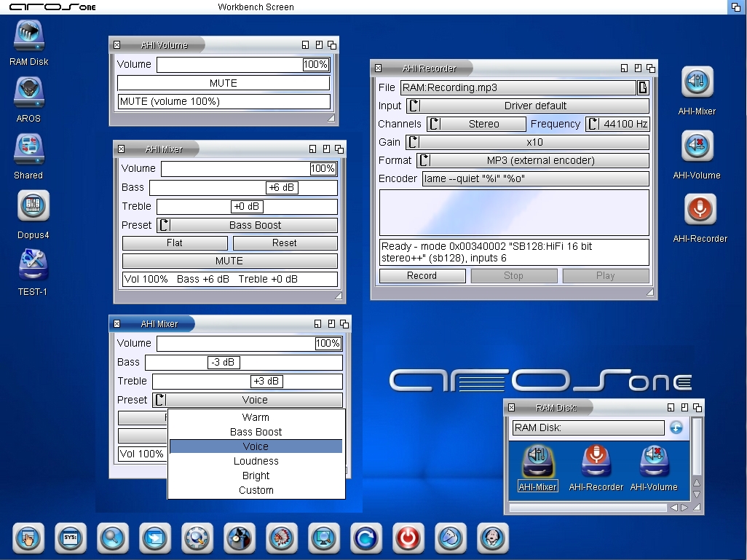Viewport: 747px width, 560px height.
Task: Cycle the Channels Stereo selector
Action: (476, 124)
